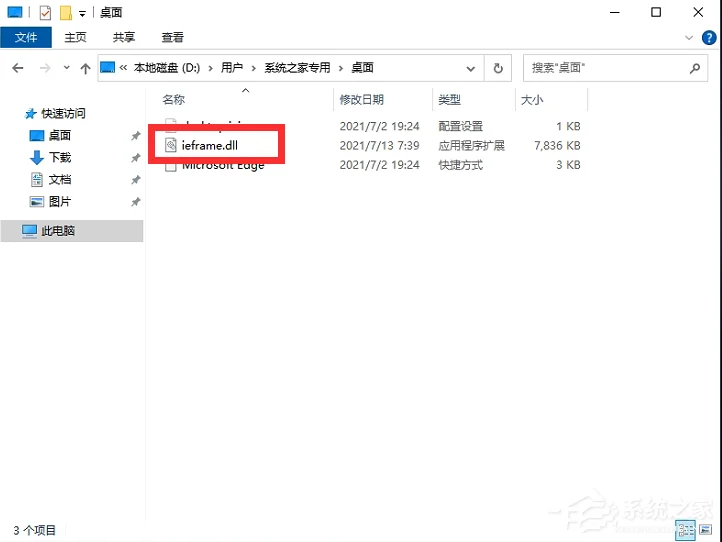Sort by the 修改日期 column header
This screenshot has width=722, height=542.
[x=361, y=99]
